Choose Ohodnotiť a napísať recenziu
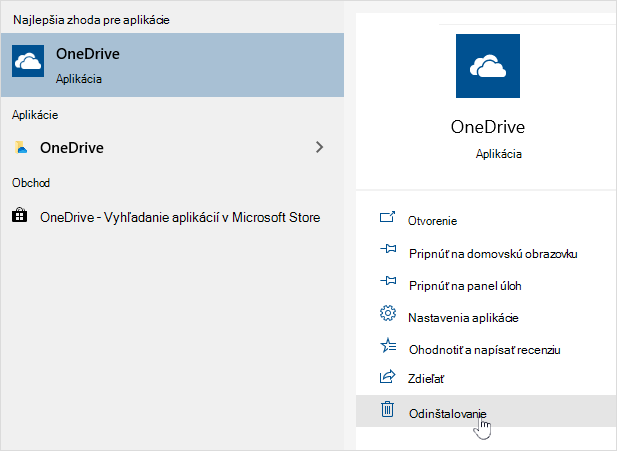 click(486, 349)
